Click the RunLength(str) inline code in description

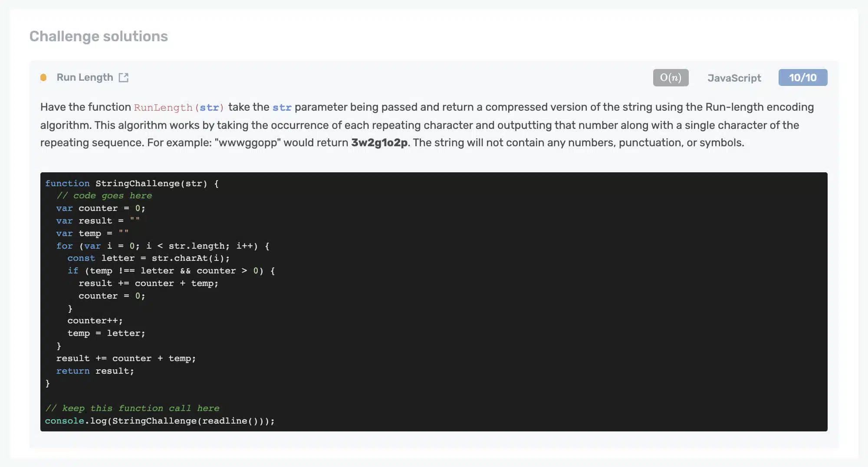178,108
